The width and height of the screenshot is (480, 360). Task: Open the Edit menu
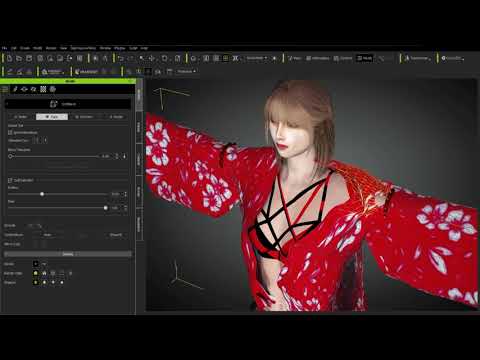14,48
